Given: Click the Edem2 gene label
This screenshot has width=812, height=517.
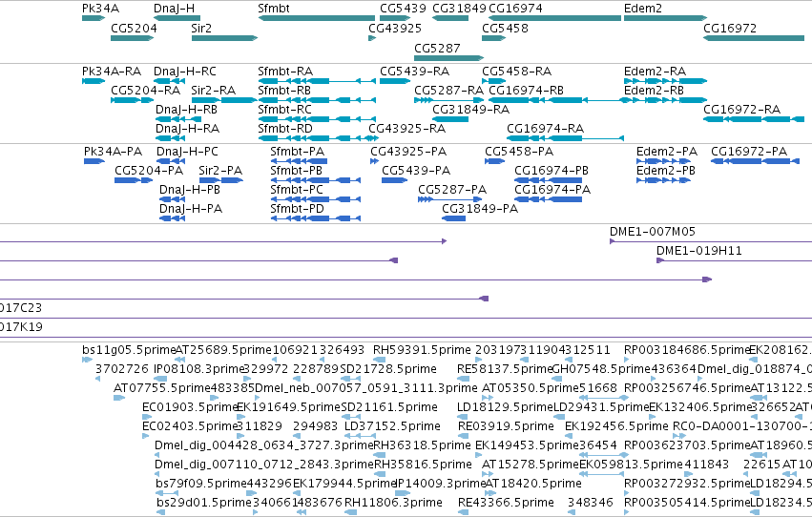Looking at the screenshot, I should (643, 9).
